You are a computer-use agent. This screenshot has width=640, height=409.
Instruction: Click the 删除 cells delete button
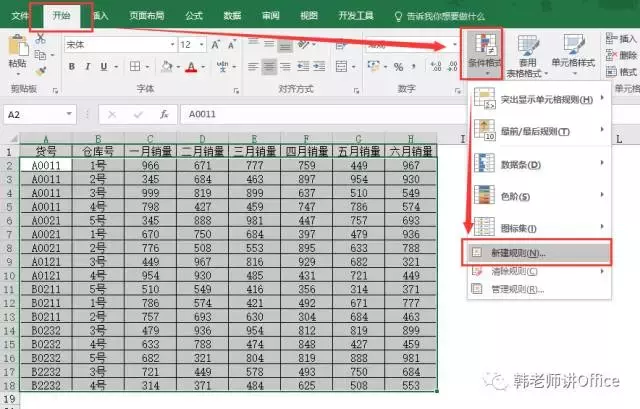(x=621, y=55)
